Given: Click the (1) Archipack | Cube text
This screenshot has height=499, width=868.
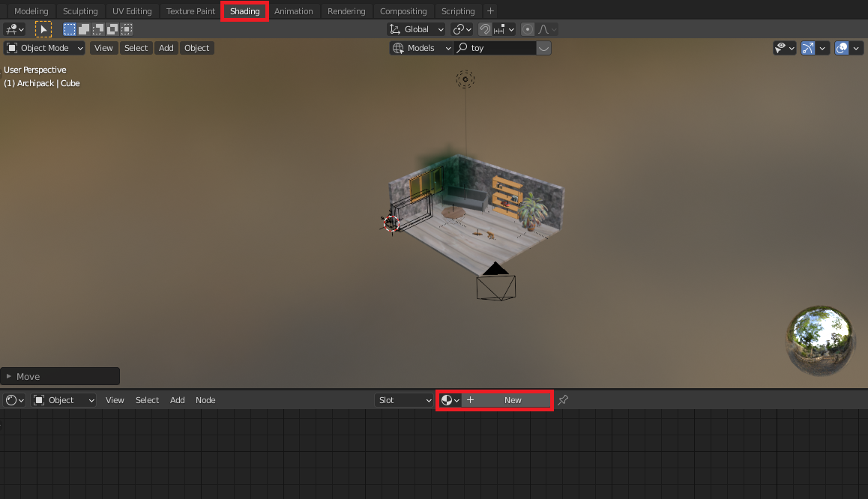Looking at the screenshot, I should (41, 83).
